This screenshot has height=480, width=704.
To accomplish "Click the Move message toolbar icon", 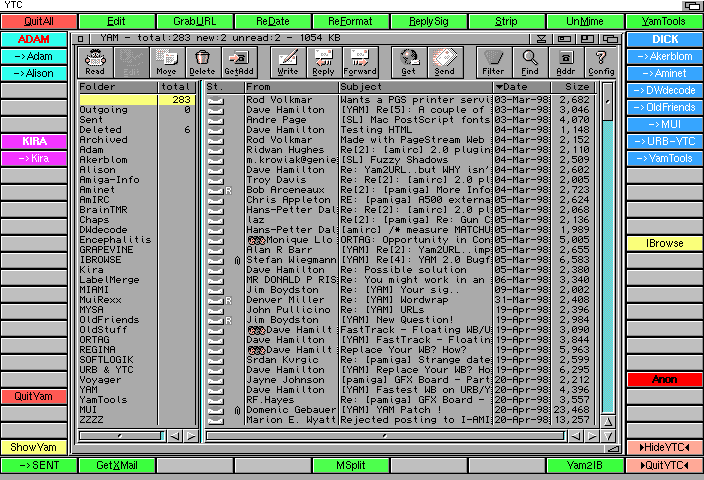I will 166,62.
